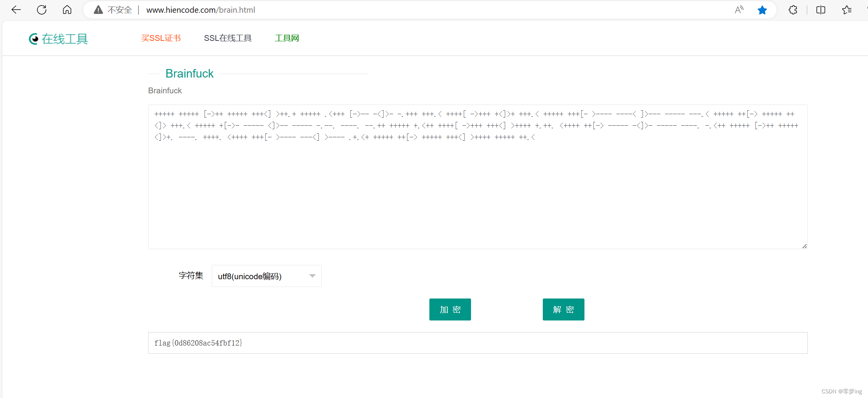Image resolution: width=868 pixels, height=398 pixels.
Task: Open the browser Extensions menu
Action: (793, 10)
